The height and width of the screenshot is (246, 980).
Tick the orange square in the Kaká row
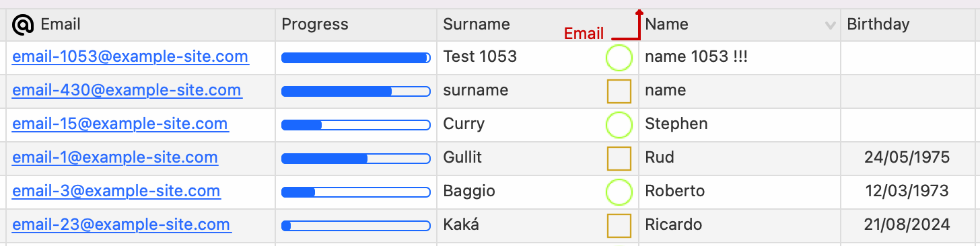[x=619, y=226]
